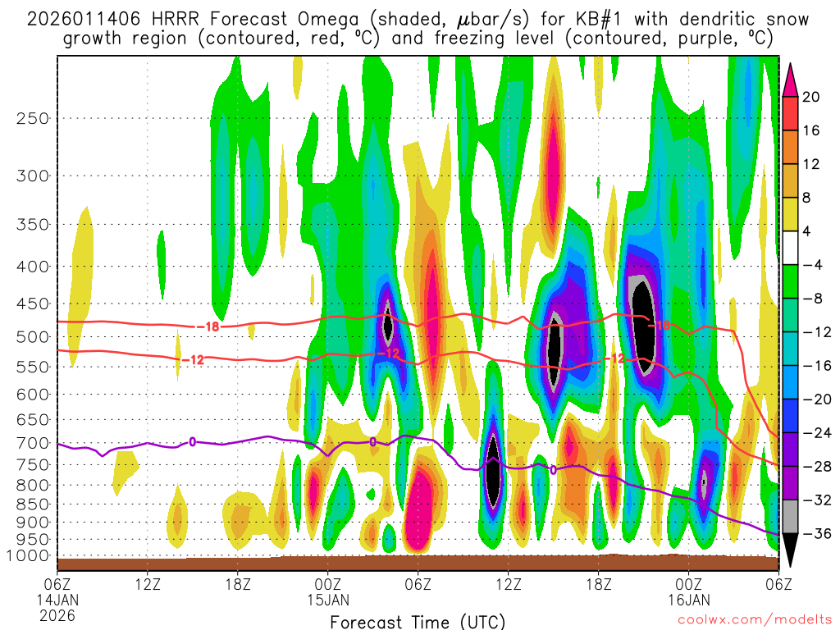The image size is (840, 630).
Task: Pick the white swatch between -4 and 4
Action: click(x=790, y=248)
